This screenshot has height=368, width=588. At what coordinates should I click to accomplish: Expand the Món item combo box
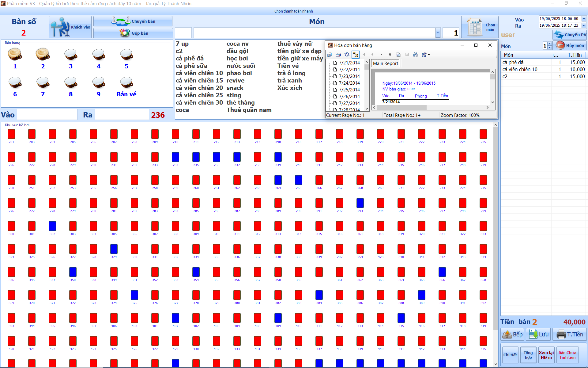pyautogui.click(x=438, y=33)
